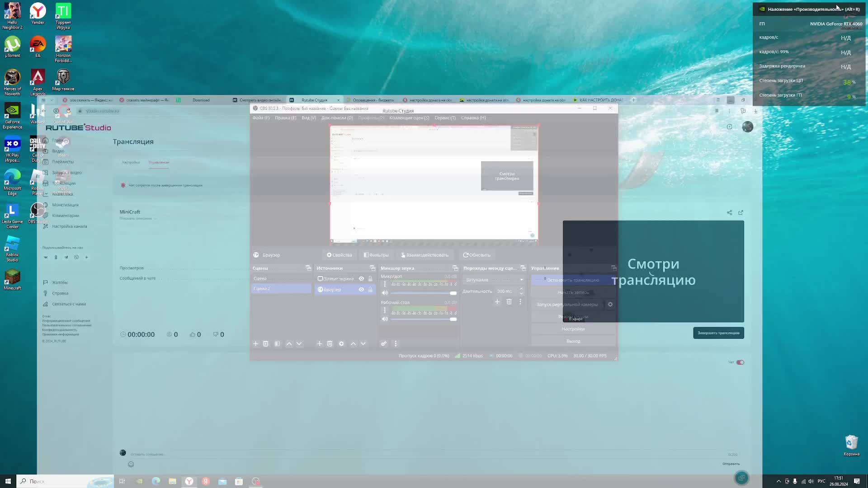This screenshot has height=488, width=868.
Task: Open scene filters icon in Scenes toolbar
Action: 277,344
